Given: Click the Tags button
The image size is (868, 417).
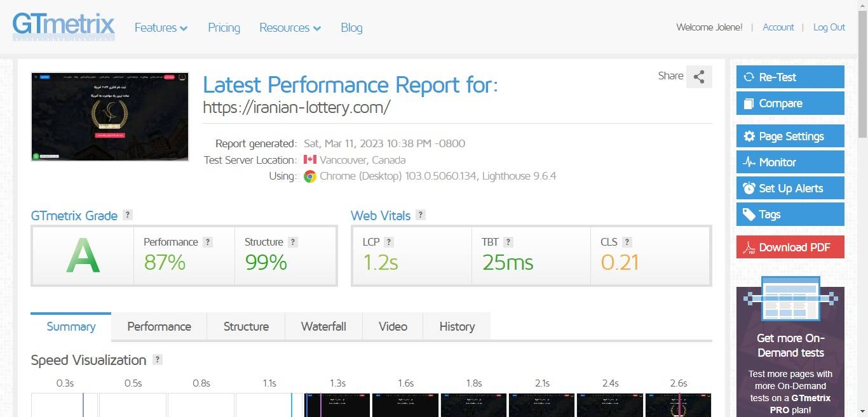Looking at the screenshot, I should coord(790,214).
